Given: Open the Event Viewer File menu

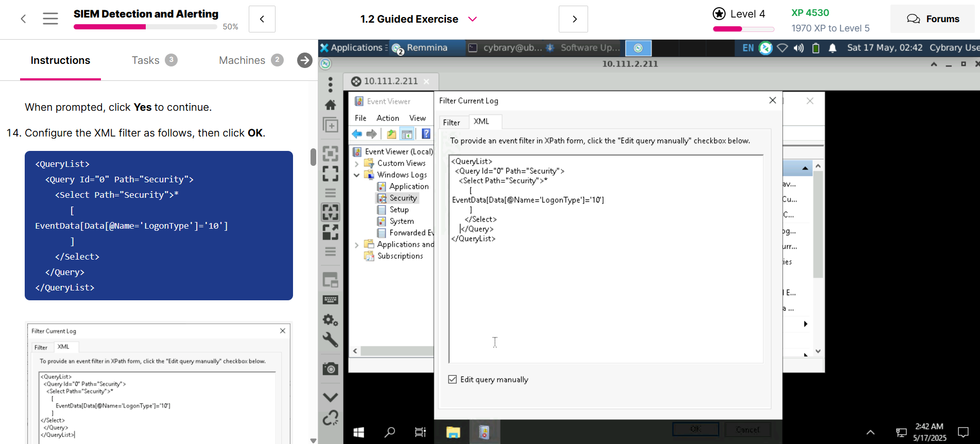Looking at the screenshot, I should tap(360, 118).
